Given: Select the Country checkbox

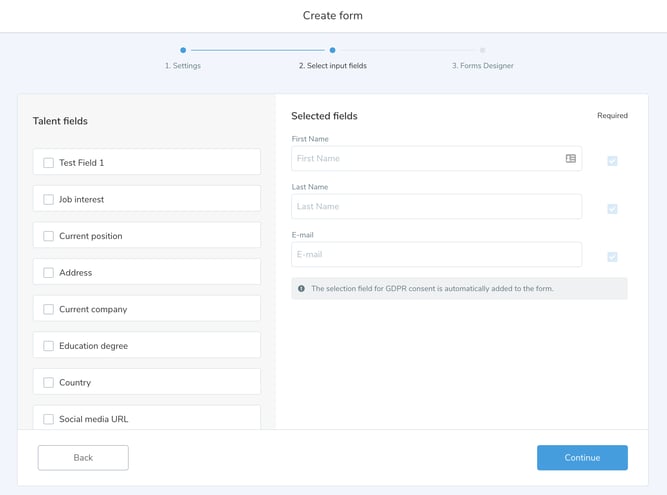Looking at the screenshot, I should 48,382.
